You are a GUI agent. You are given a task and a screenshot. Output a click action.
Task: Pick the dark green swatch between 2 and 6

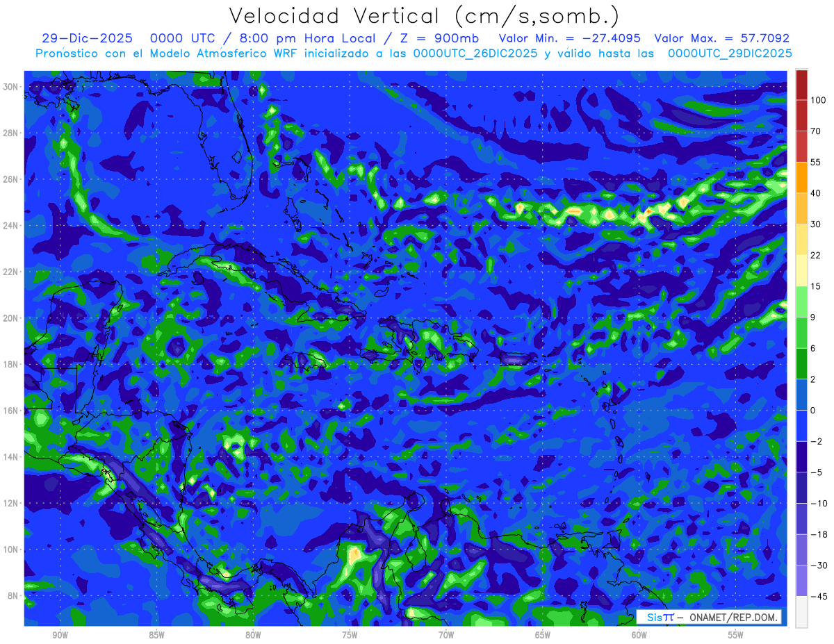point(801,364)
